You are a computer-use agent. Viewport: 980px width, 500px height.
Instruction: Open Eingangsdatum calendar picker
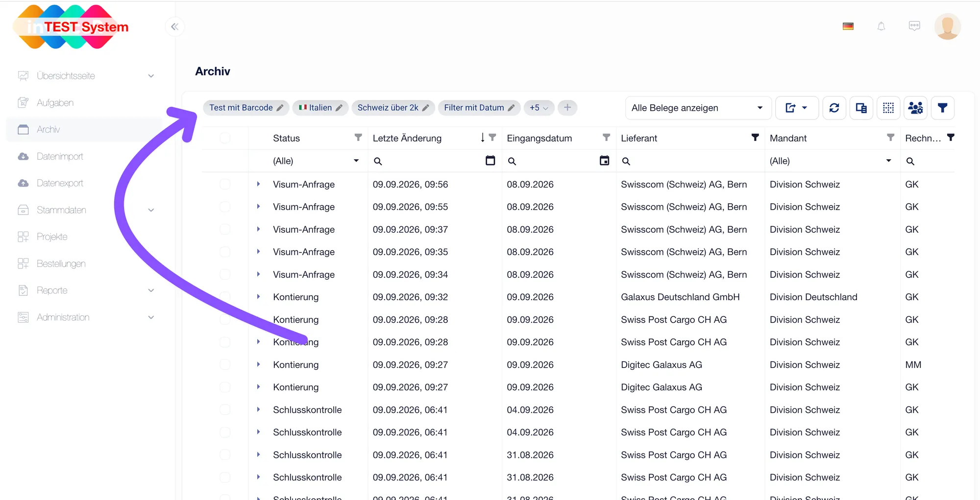(604, 161)
